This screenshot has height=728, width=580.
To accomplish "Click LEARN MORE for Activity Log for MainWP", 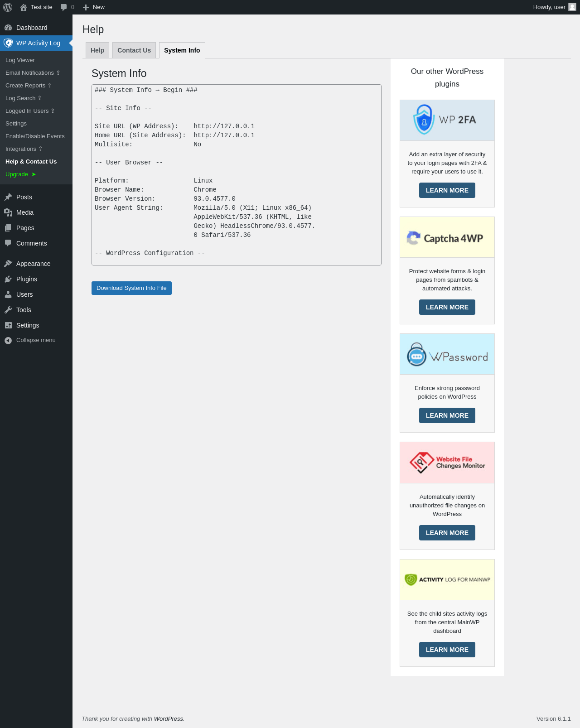I will pos(447,650).
